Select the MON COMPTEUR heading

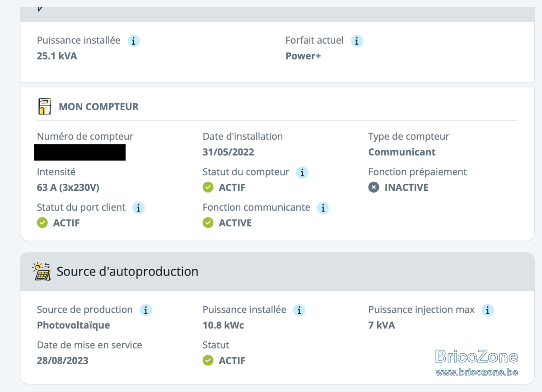point(98,107)
